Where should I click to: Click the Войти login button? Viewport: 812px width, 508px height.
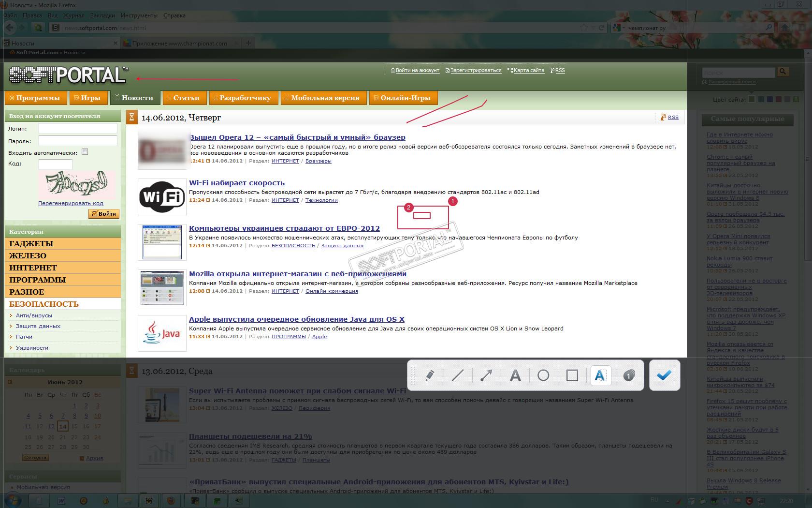[x=104, y=213]
